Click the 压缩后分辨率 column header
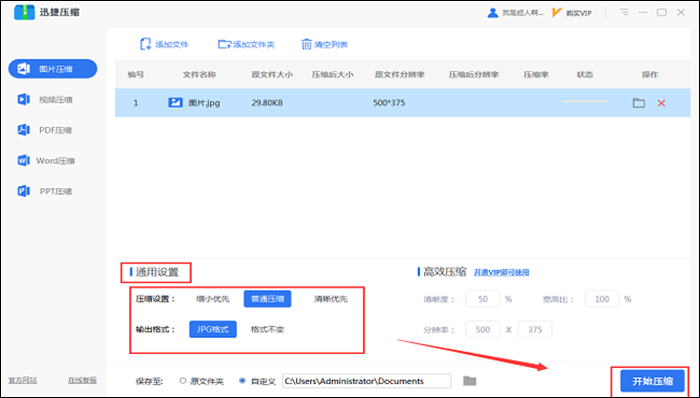 pos(474,75)
